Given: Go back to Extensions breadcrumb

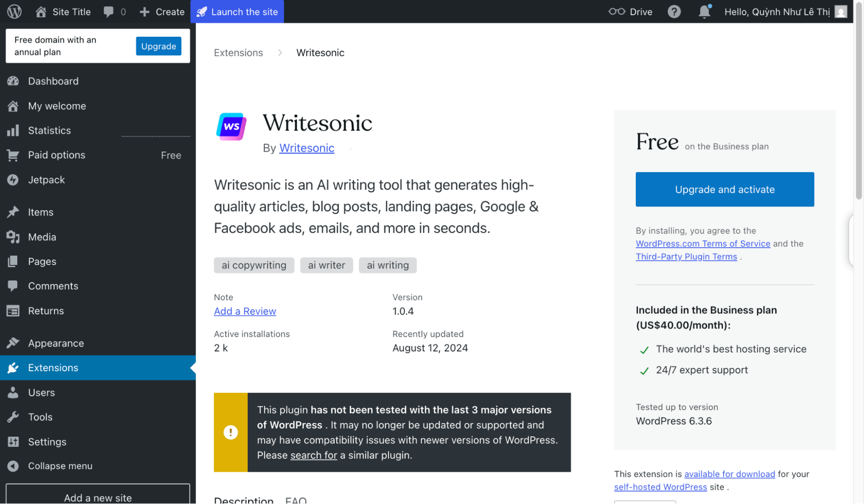Looking at the screenshot, I should (x=239, y=53).
